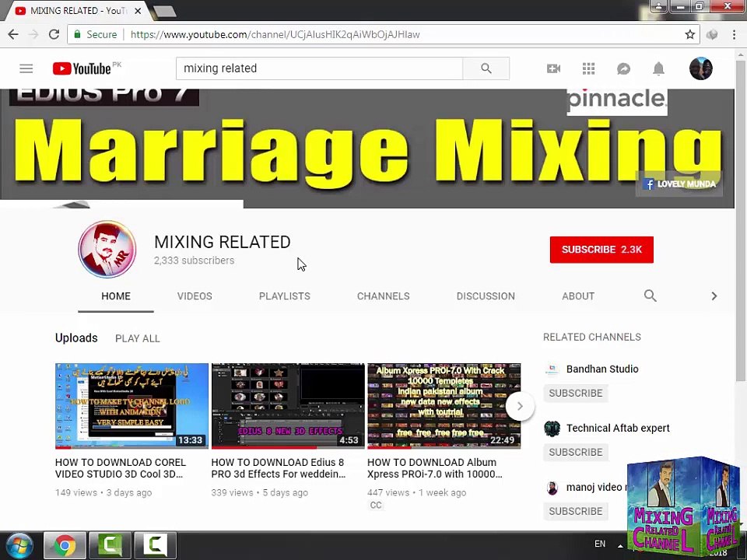
Task: Click the MIXING RELATED channel avatar
Action: tap(107, 249)
